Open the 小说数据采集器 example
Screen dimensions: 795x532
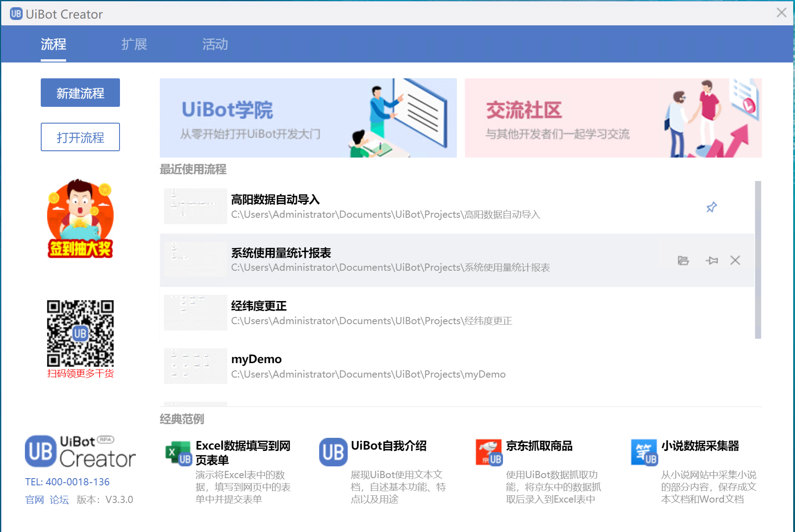click(644, 451)
